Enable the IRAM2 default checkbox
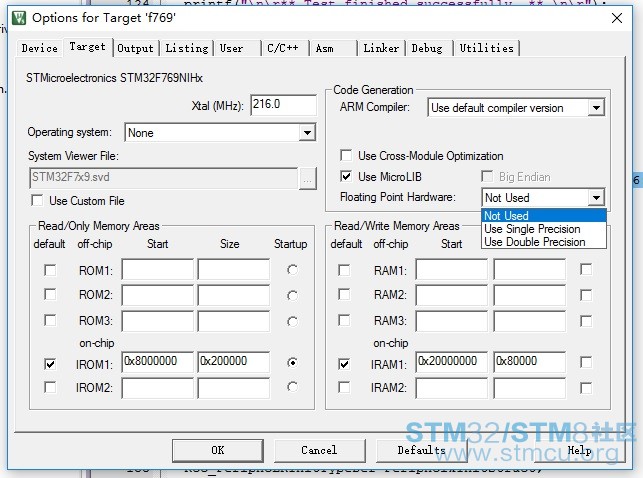 point(344,387)
